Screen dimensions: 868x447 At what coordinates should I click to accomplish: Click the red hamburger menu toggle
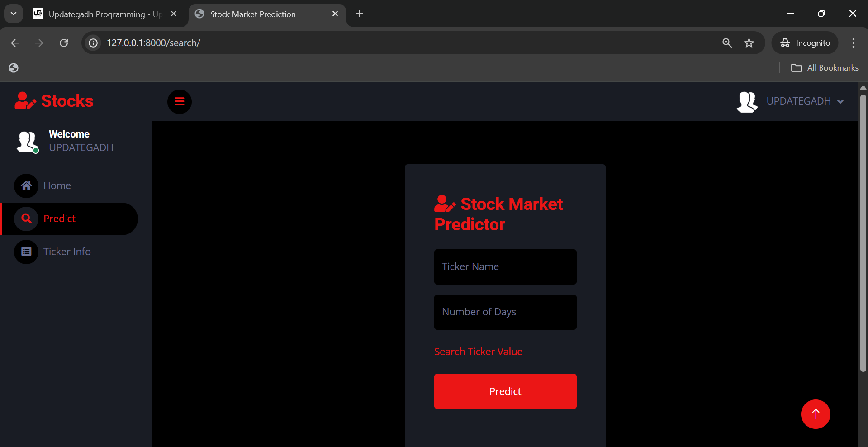coord(180,101)
